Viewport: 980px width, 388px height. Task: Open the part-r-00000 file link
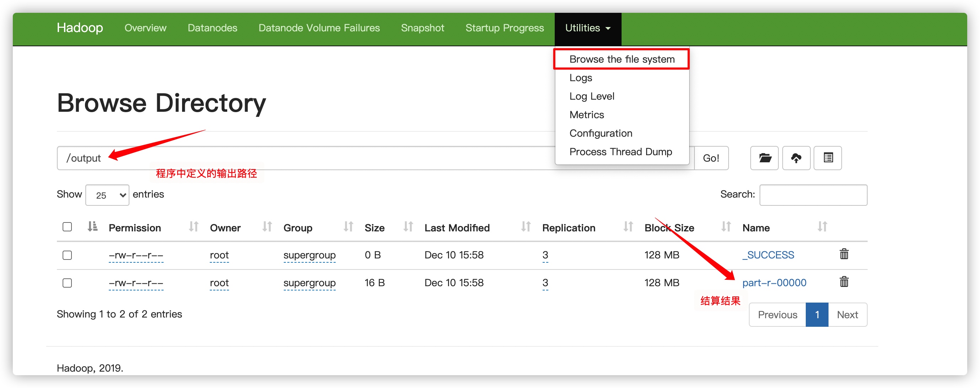point(774,283)
